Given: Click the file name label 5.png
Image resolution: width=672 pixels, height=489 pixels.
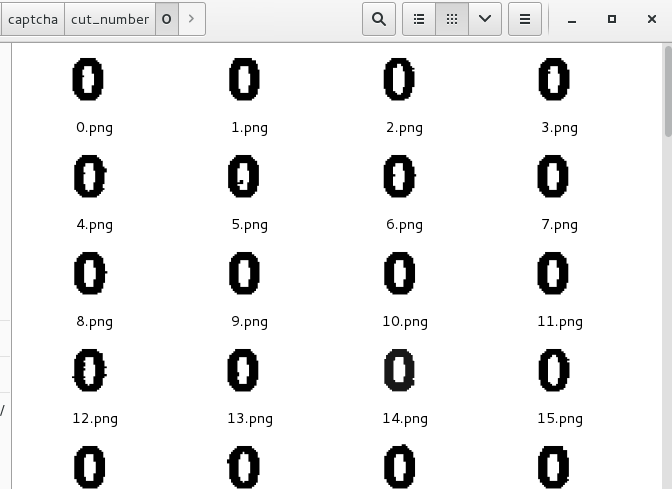Looking at the screenshot, I should (x=249, y=225).
